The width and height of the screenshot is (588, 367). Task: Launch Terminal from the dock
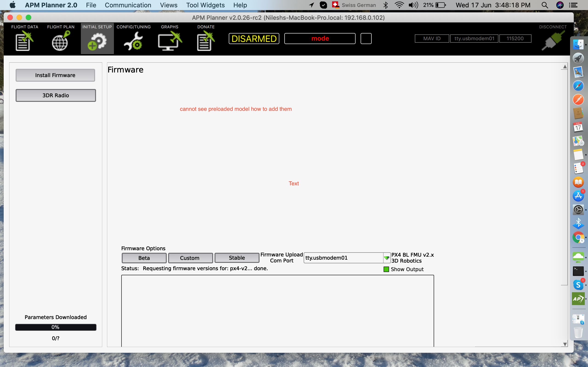pyautogui.click(x=579, y=271)
